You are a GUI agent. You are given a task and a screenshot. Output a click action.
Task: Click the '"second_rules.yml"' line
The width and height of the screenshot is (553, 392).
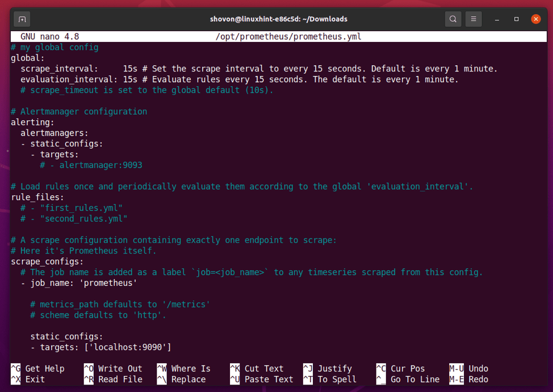pos(74,218)
